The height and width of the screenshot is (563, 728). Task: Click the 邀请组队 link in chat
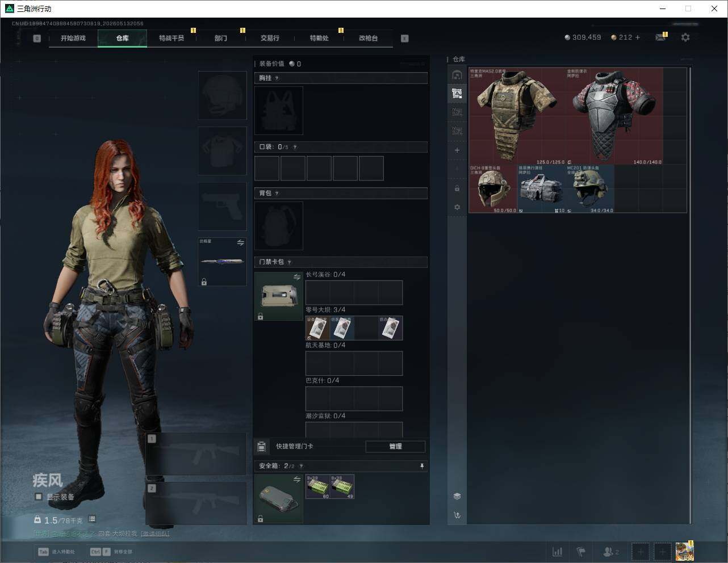[x=155, y=534]
